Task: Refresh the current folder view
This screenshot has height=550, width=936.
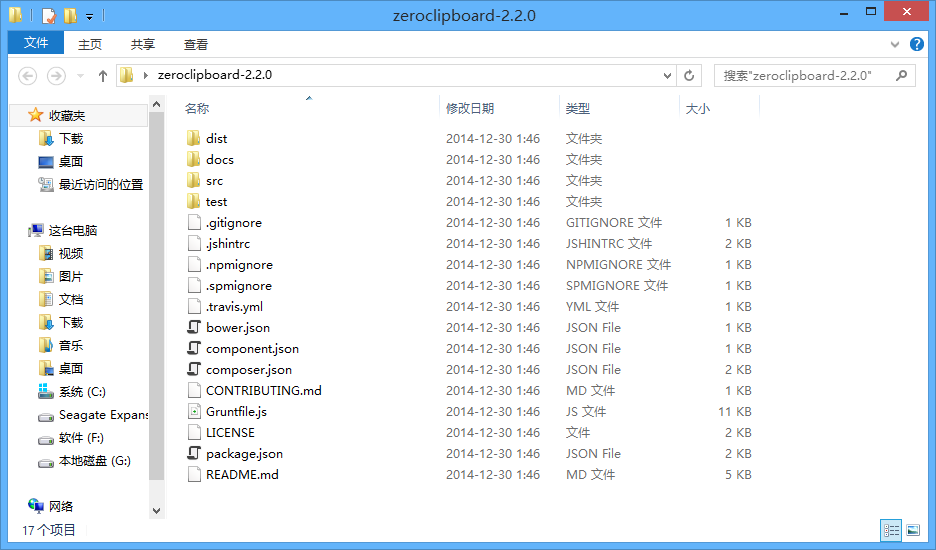Action: (689, 75)
